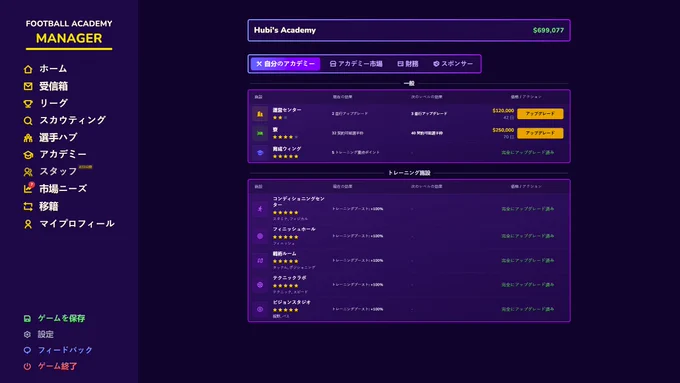
Task: Click the アカデミー graduation cap icon
Action: click(x=28, y=155)
